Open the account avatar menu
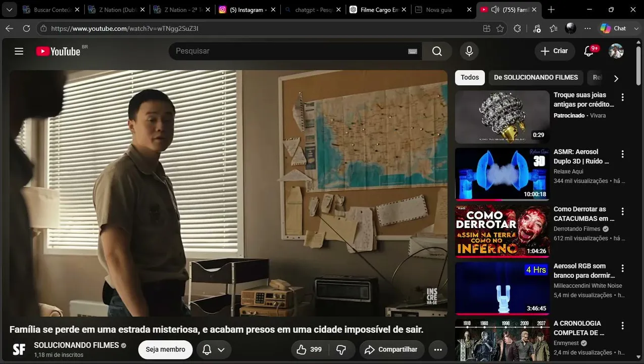Image resolution: width=644 pixels, height=364 pixels. (616, 51)
